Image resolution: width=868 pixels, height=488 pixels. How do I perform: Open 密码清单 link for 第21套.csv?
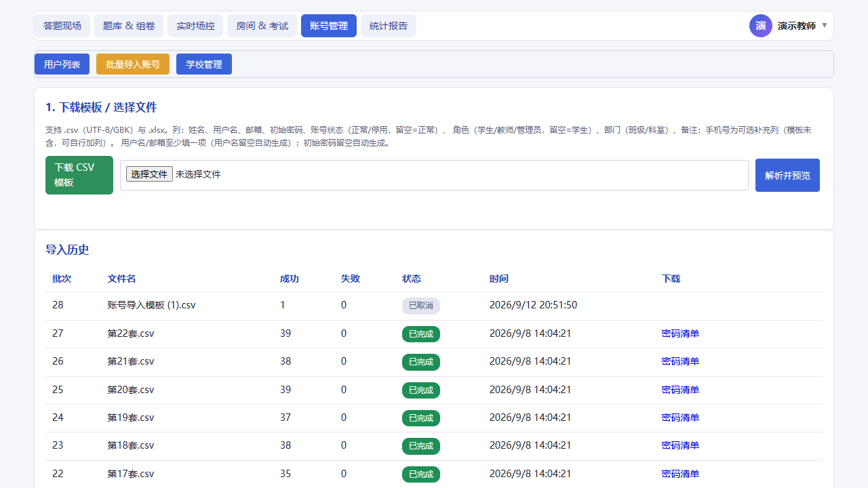coord(680,361)
